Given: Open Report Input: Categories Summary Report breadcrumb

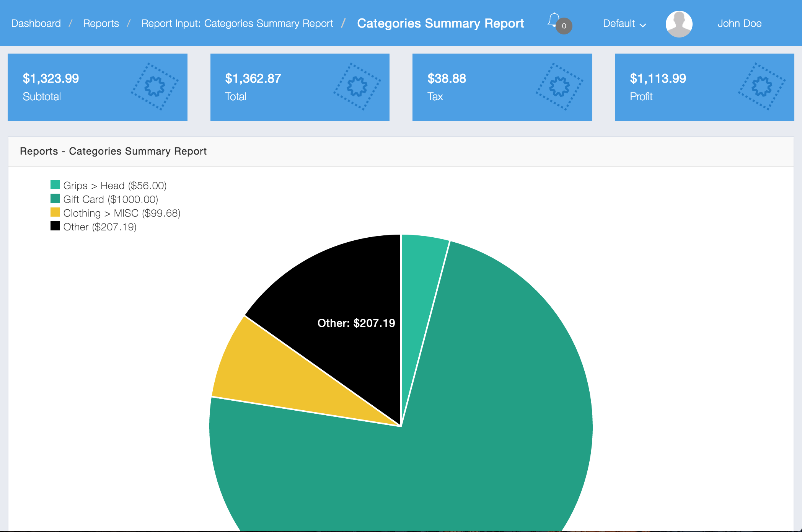Looking at the screenshot, I should pos(237,24).
